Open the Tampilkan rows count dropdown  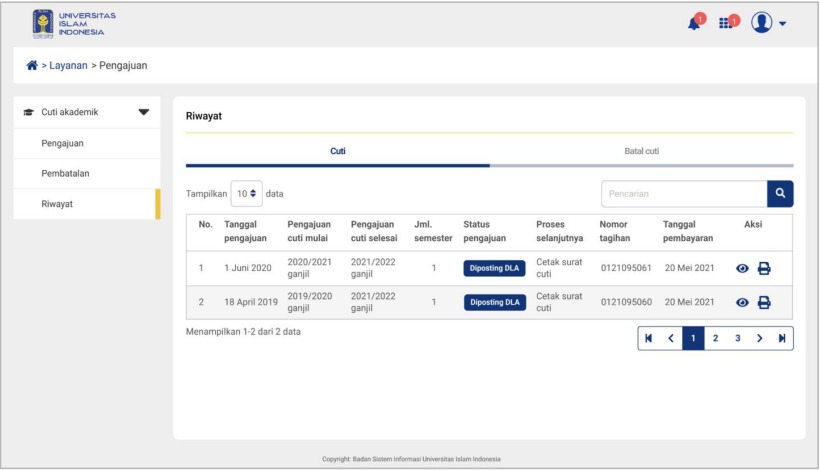click(246, 193)
